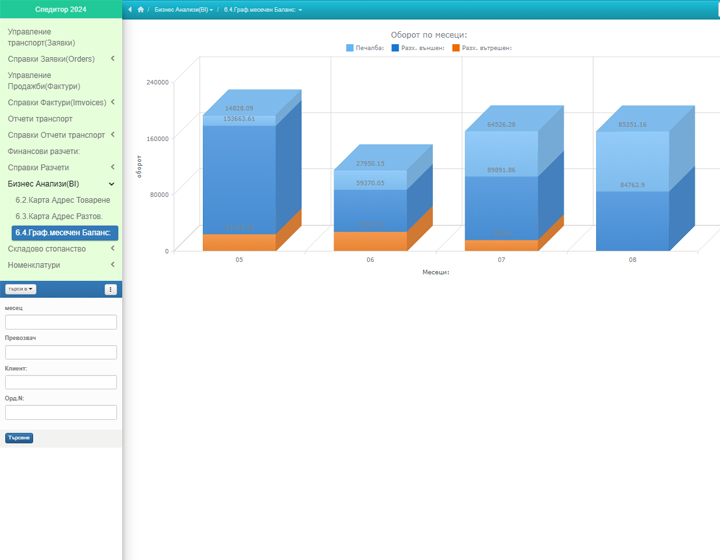
Task: Click the Спедитор 2024 header
Action: pyautogui.click(x=61, y=9)
